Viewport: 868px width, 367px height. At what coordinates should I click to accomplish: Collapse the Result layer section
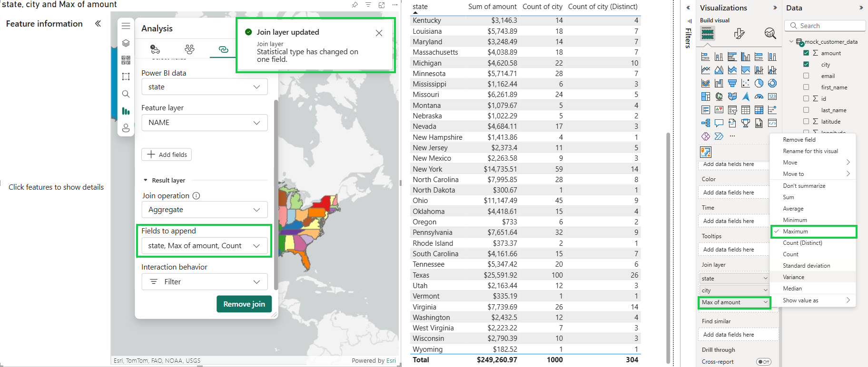tap(146, 181)
